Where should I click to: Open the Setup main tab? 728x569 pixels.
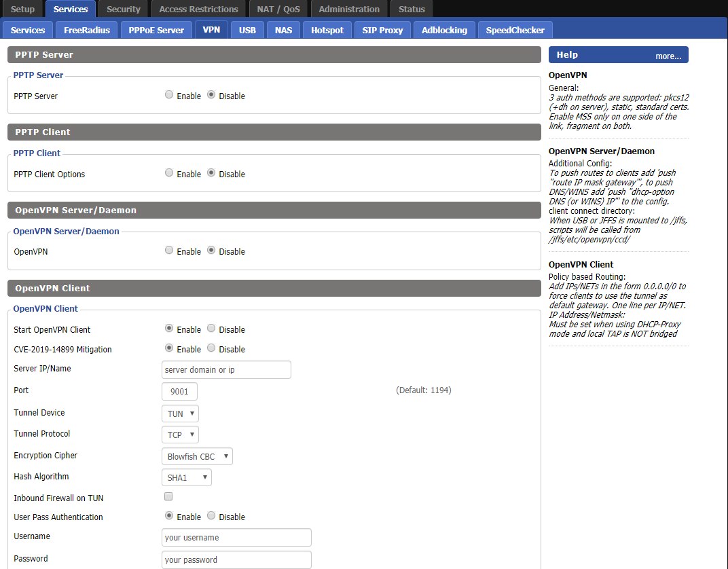(22, 9)
